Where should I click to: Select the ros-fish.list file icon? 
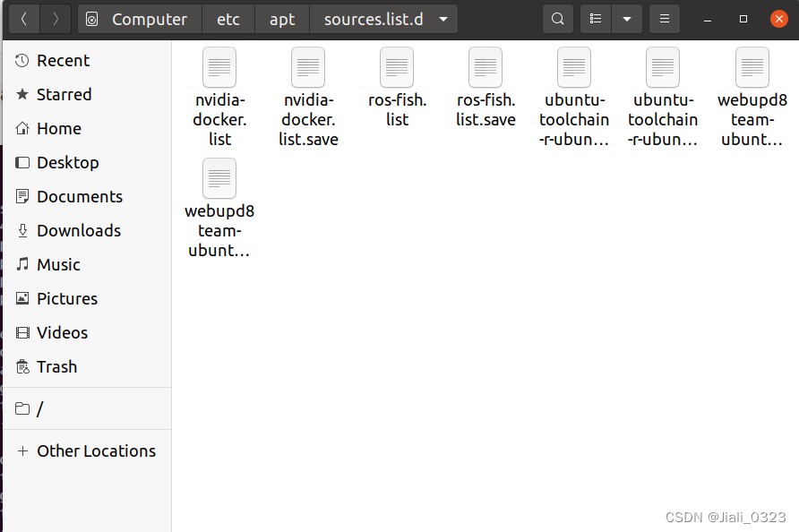point(397,67)
